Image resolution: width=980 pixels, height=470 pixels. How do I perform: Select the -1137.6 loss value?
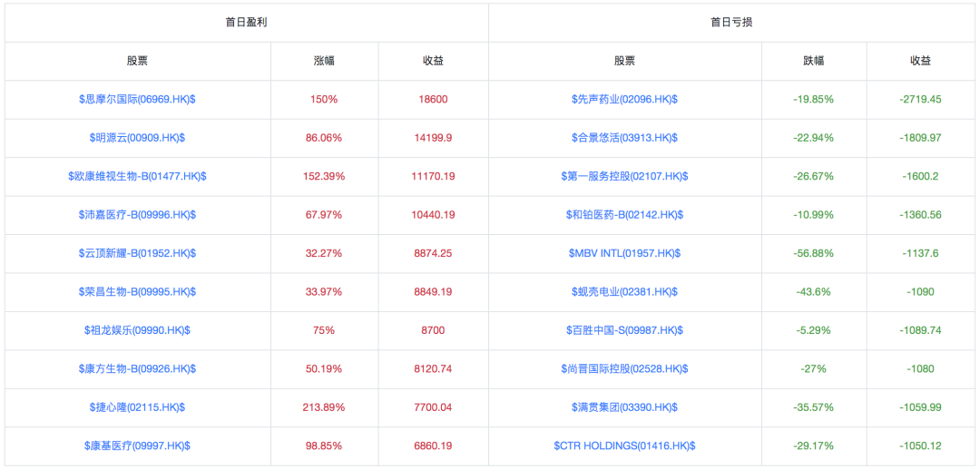(921, 253)
